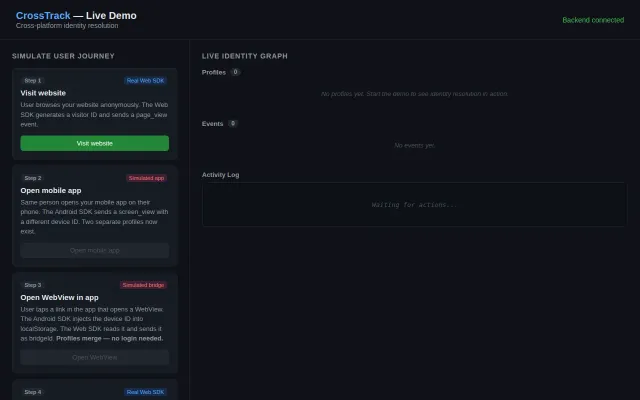Click the Events count badge
This screenshot has width=640, height=400.
point(233,124)
